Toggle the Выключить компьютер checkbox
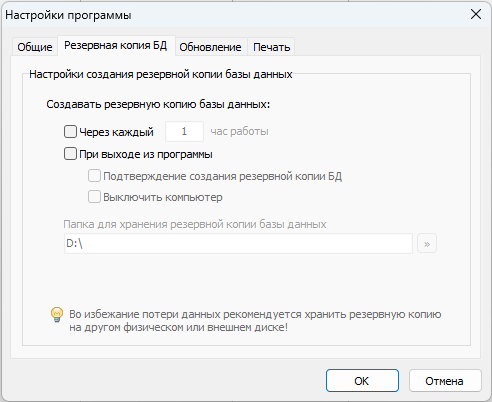The height and width of the screenshot is (402, 492). (x=94, y=197)
